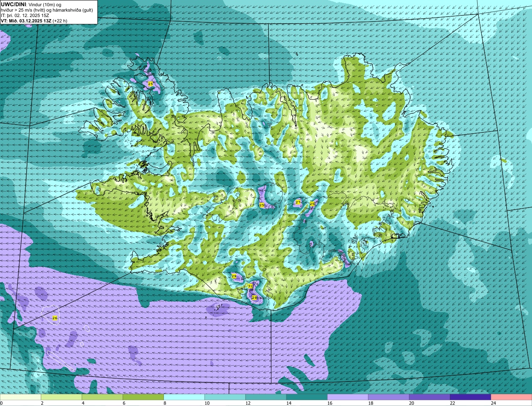Click the legend swatch between 22 and 24
Screen dimensions: 532x406
pos(470,397)
